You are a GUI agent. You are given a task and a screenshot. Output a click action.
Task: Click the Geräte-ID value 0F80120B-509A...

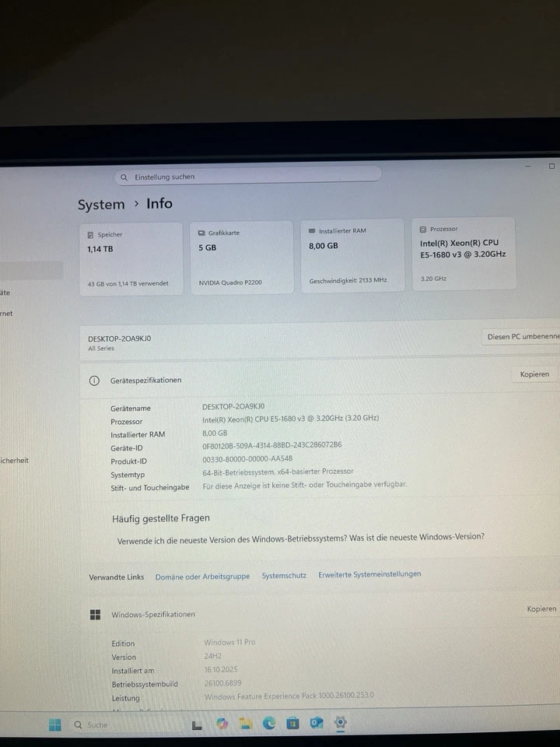point(272,445)
